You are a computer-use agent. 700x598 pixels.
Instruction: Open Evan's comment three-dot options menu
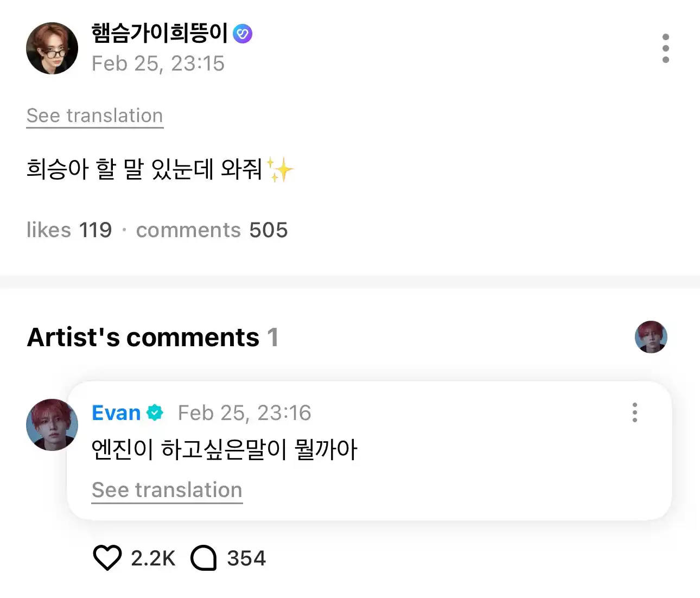tap(634, 412)
